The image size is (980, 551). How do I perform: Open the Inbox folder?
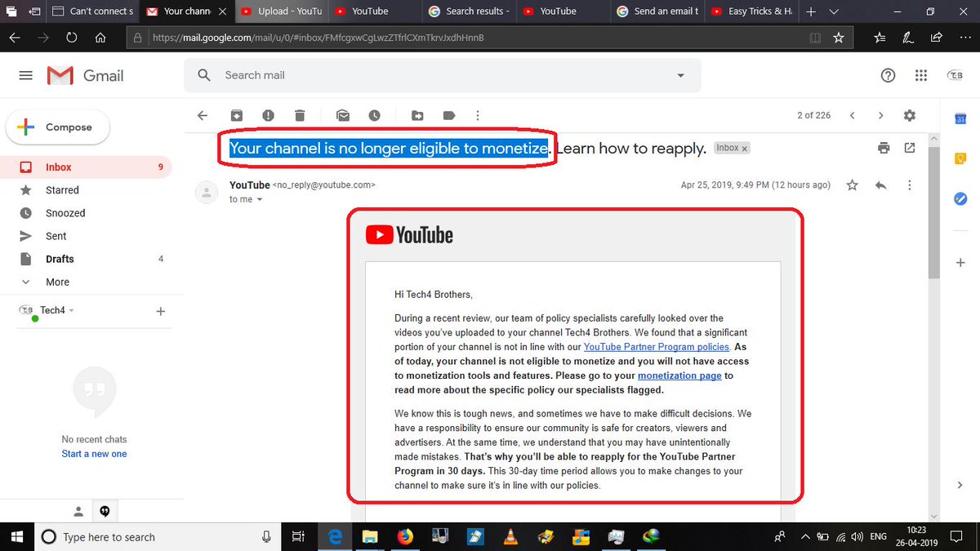pyautogui.click(x=86, y=167)
